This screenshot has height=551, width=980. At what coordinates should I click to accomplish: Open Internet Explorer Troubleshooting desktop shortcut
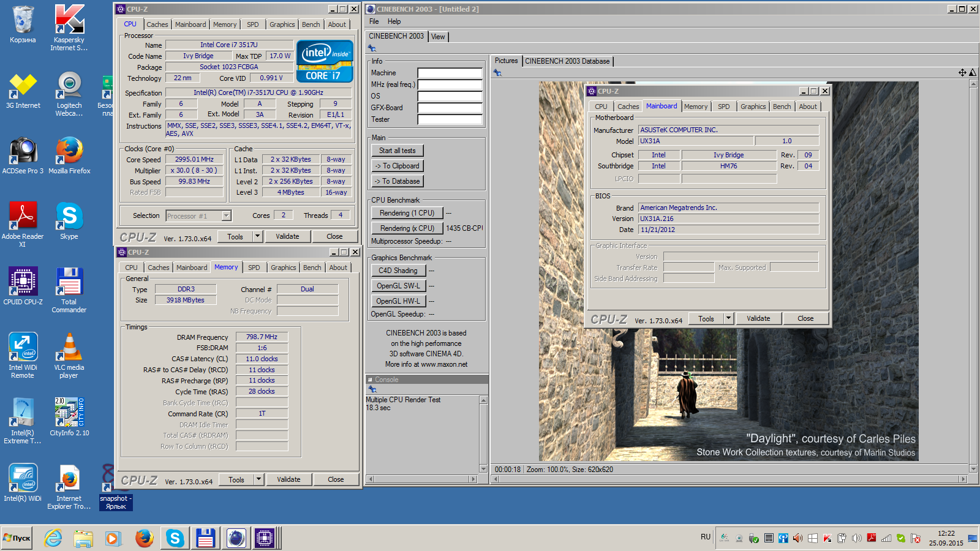pyautogui.click(x=69, y=487)
